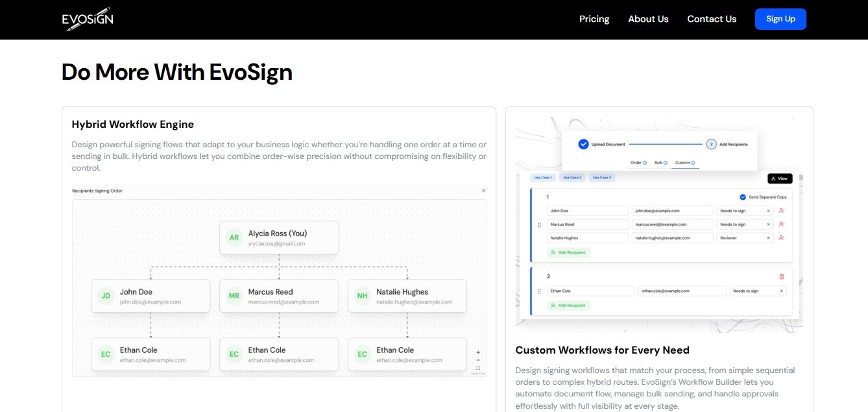This screenshot has height=412, width=868.
Task: Select the Custom tab
Action: [x=685, y=163]
